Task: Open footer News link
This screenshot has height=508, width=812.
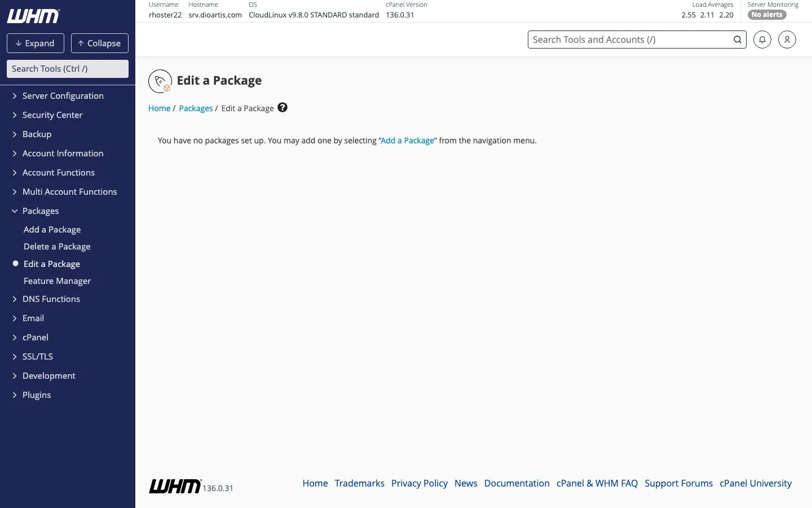Action: (x=466, y=483)
